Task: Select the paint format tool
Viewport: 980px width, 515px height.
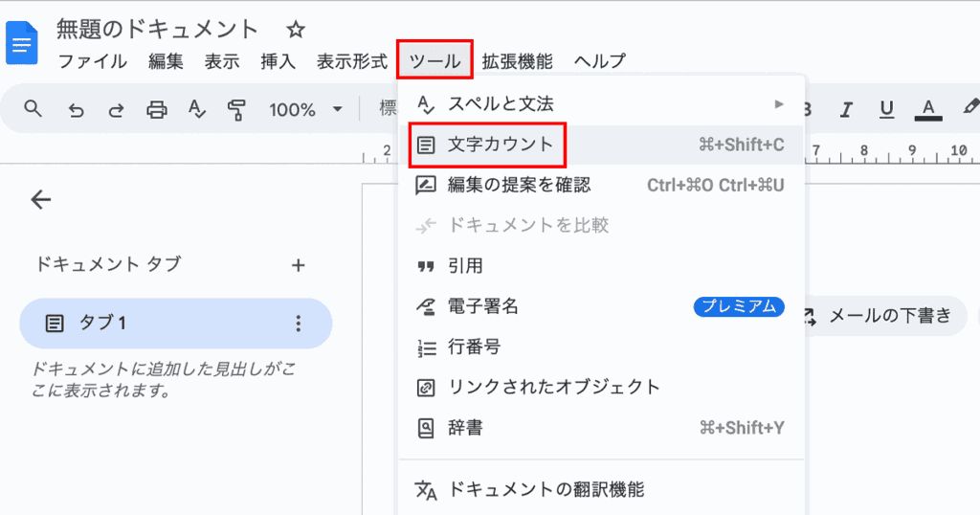Action: click(x=236, y=110)
